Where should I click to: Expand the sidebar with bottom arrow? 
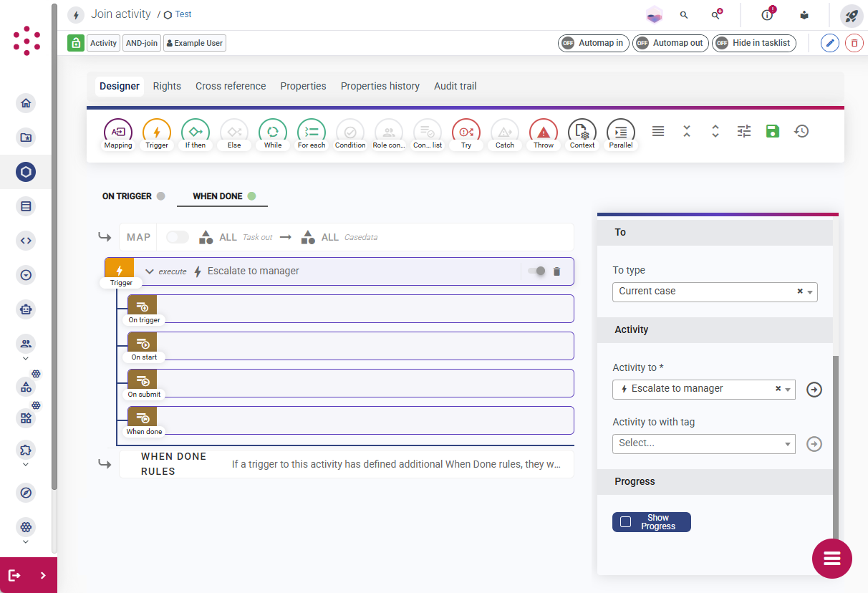pyautogui.click(x=43, y=575)
